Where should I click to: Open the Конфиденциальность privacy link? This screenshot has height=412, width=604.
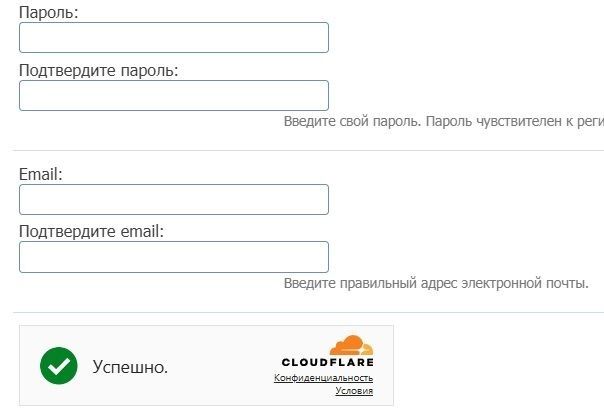tap(323, 378)
